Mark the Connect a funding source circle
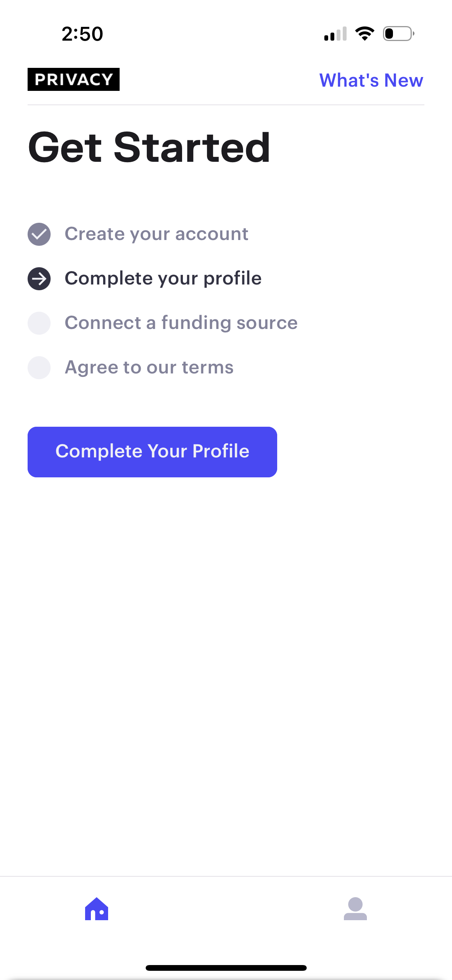Viewport: 452px width, 980px height. pos(39,323)
